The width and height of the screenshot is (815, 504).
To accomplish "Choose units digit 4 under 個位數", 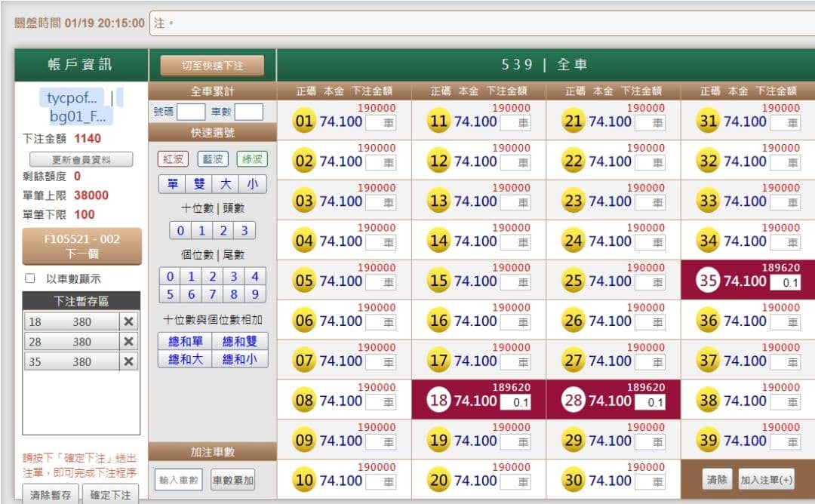I will coord(255,276).
